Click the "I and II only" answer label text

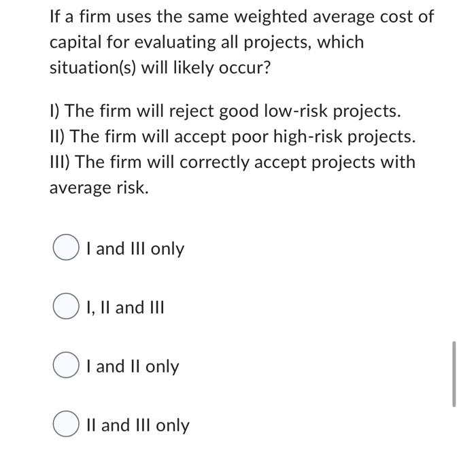pos(133,366)
